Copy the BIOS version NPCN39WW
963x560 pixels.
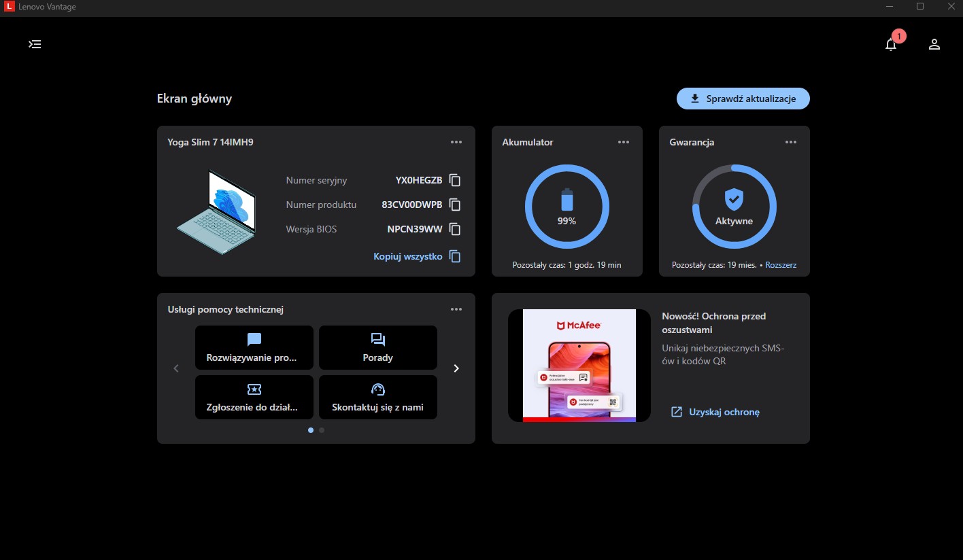click(455, 229)
